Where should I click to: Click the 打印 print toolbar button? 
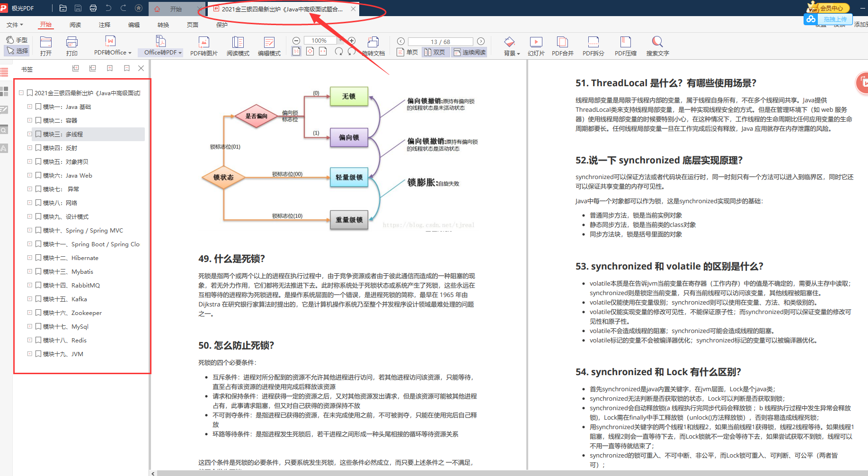pos(72,46)
